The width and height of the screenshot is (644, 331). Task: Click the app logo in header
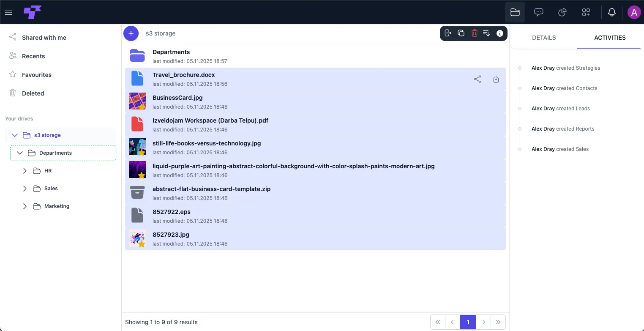tap(32, 12)
